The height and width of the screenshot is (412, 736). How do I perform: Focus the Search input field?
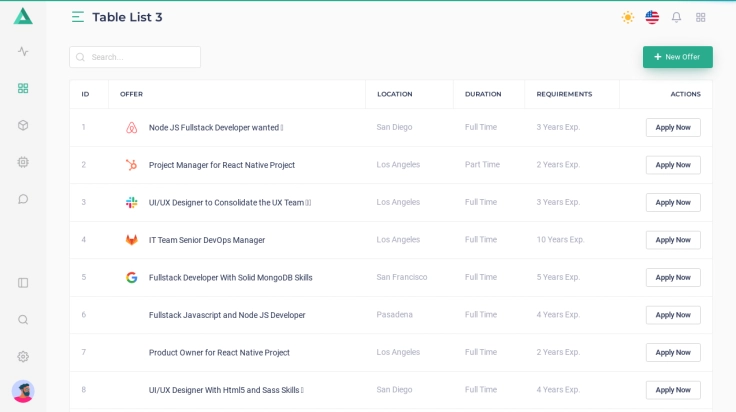click(142, 57)
